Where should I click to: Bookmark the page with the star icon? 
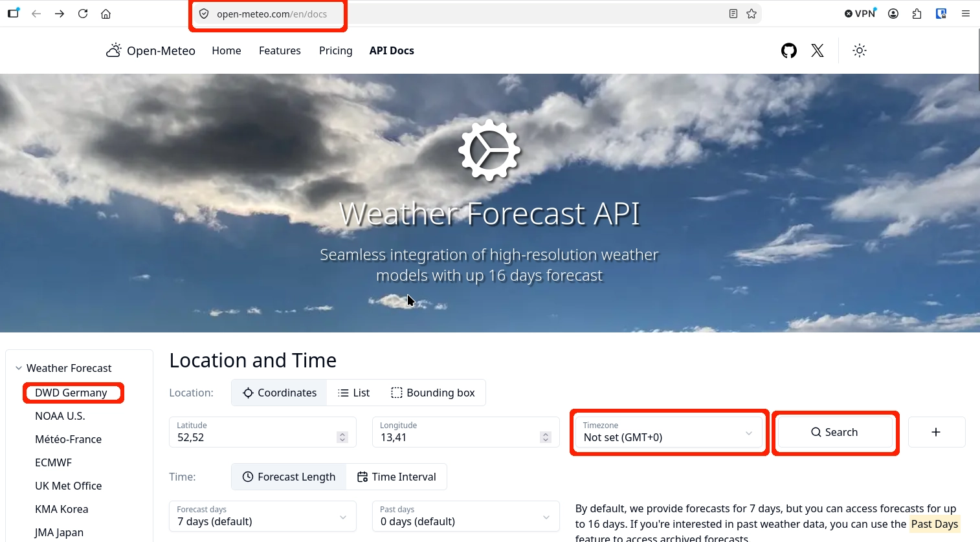pyautogui.click(x=752, y=14)
